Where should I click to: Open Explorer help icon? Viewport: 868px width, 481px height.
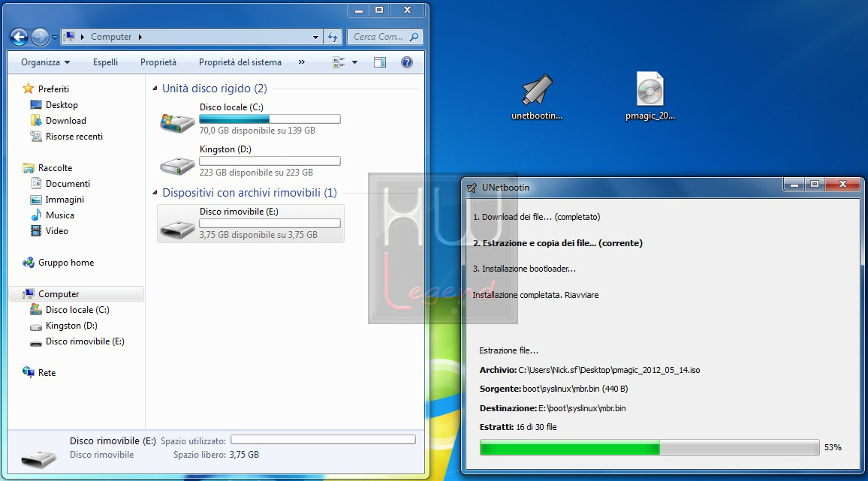(407, 62)
